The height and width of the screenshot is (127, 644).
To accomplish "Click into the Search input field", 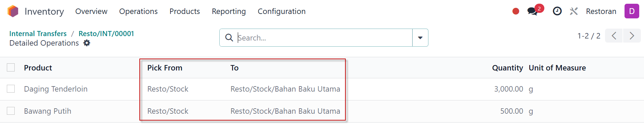I will [x=324, y=37].
